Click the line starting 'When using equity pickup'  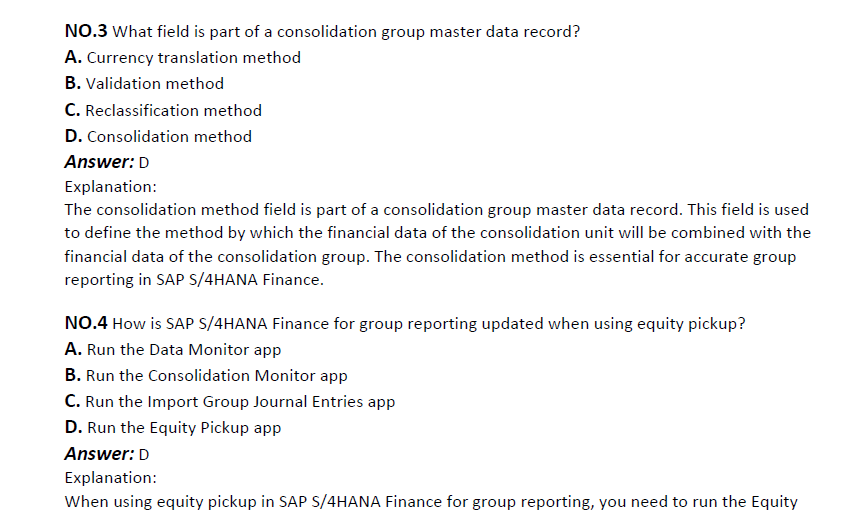coord(431,502)
